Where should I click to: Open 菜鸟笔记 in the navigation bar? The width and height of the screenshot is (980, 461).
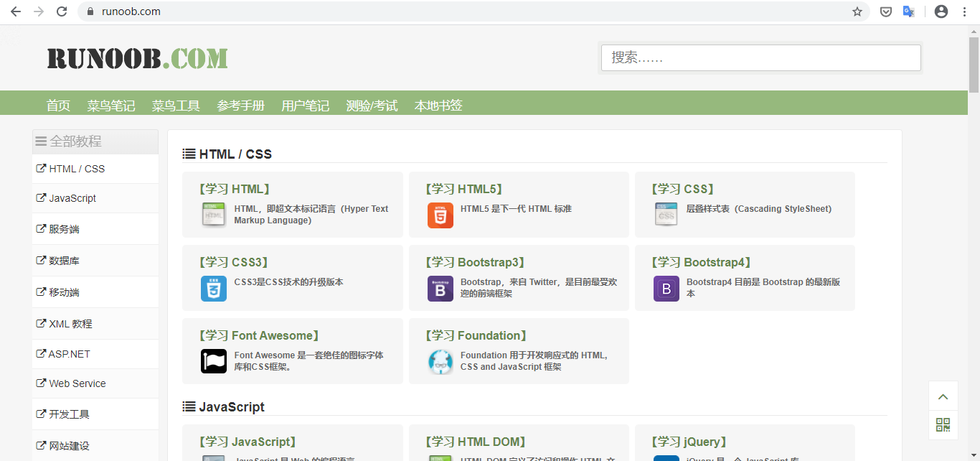(x=111, y=106)
